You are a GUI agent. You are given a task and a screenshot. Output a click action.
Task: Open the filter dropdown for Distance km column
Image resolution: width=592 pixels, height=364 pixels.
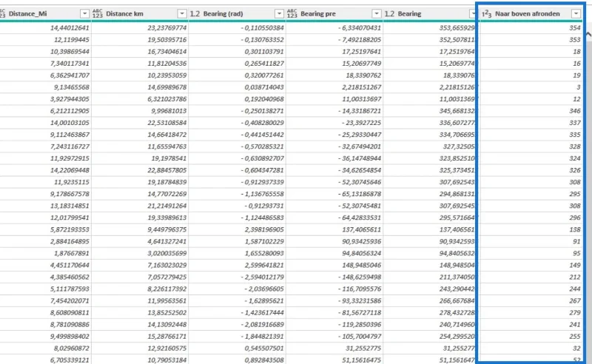pos(182,13)
